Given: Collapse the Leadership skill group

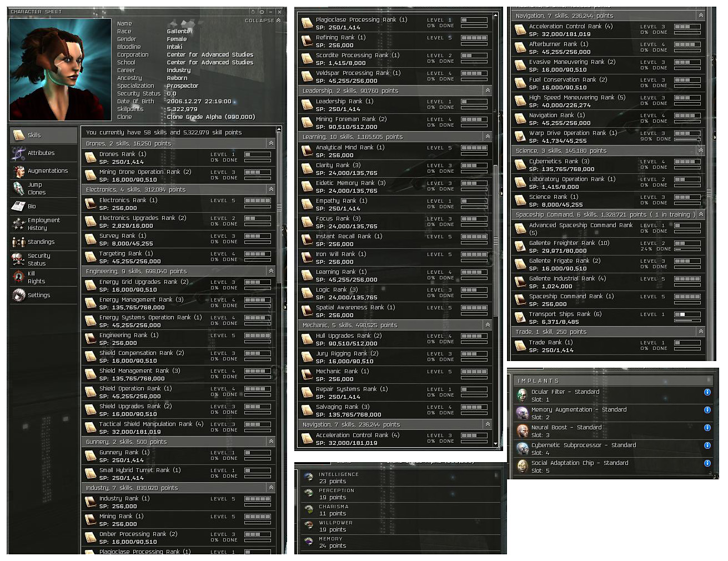Looking at the screenshot, I should (488, 91).
